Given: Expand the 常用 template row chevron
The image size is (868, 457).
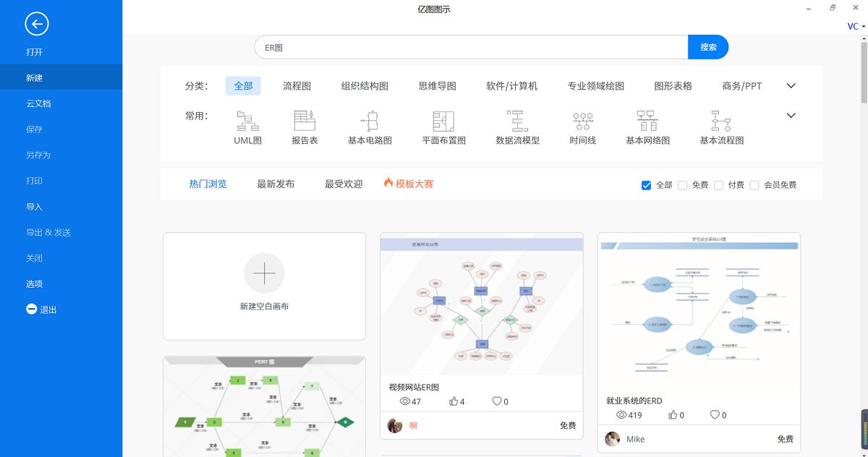Looking at the screenshot, I should point(791,115).
